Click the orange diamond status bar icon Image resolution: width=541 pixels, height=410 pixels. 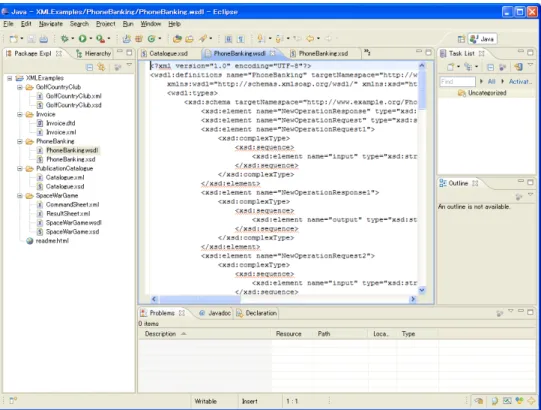[x=531, y=401]
